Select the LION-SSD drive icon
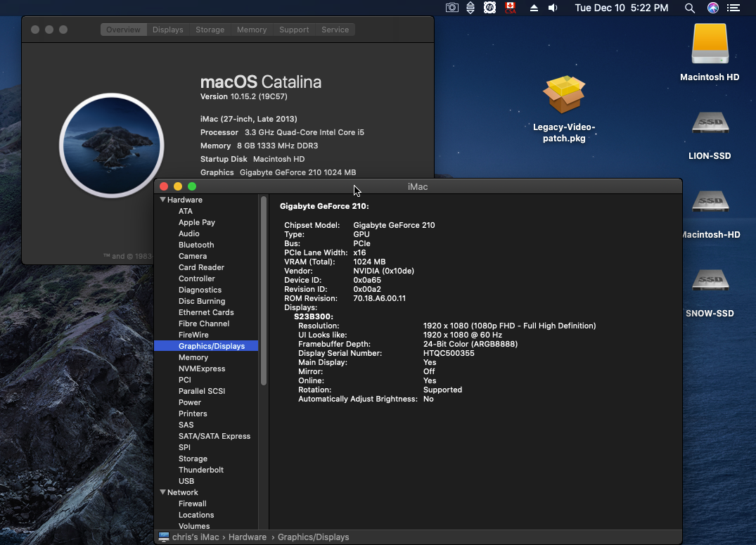 click(x=710, y=124)
